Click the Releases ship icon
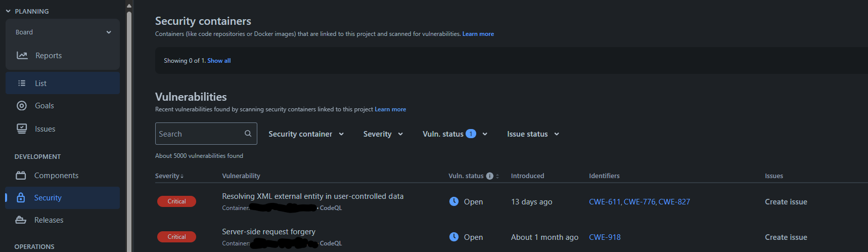The height and width of the screenshot is (252, 868). tap(21, 220)
